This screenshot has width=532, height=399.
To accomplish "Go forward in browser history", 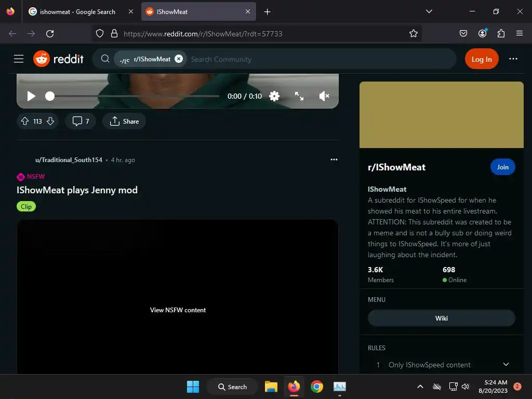I will [x=31, y=34].
